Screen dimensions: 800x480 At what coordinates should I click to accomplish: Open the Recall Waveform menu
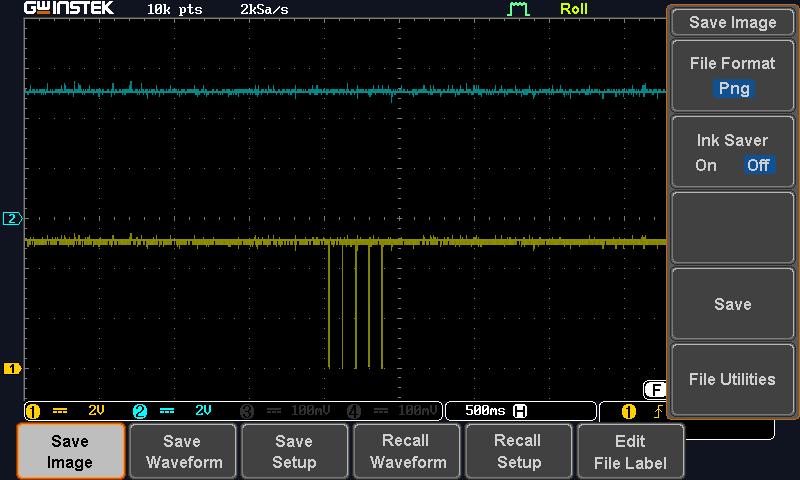coord(407,451)
